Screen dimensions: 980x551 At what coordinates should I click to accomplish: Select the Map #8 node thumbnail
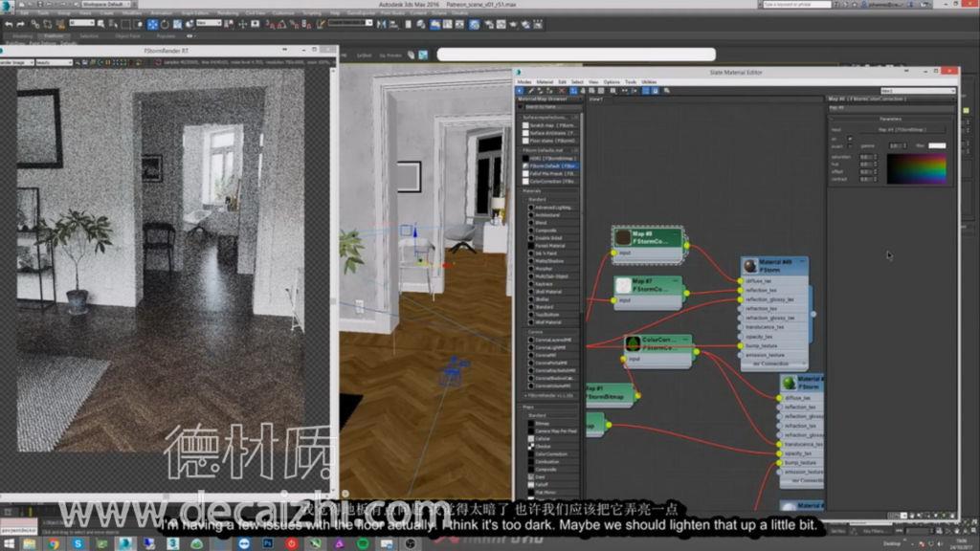tap(622, 237)
